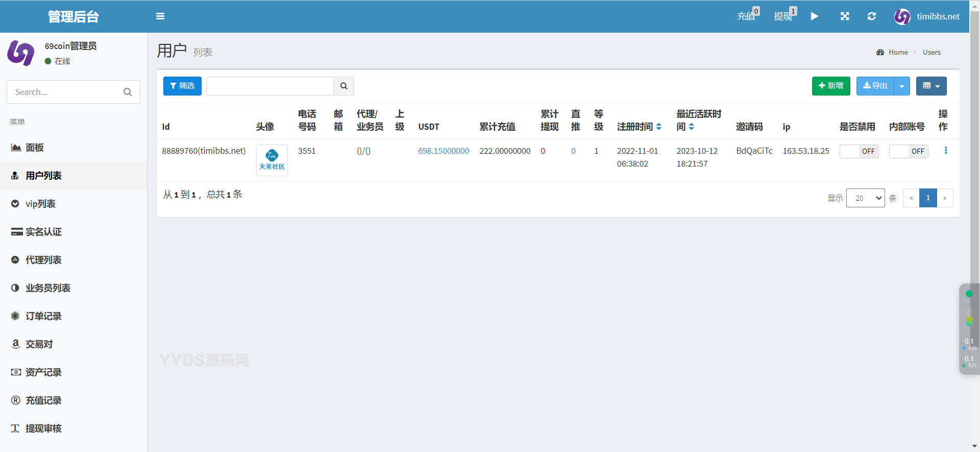Open the row actions three-dot menu
This screenshot has height=452, width=980.
tap(946, 151)
